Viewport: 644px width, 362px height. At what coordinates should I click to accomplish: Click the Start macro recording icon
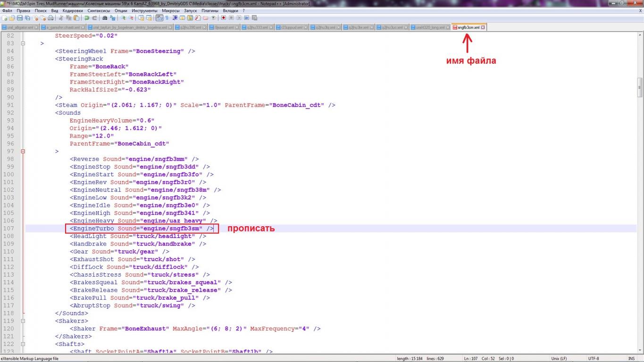pos(224,18)
